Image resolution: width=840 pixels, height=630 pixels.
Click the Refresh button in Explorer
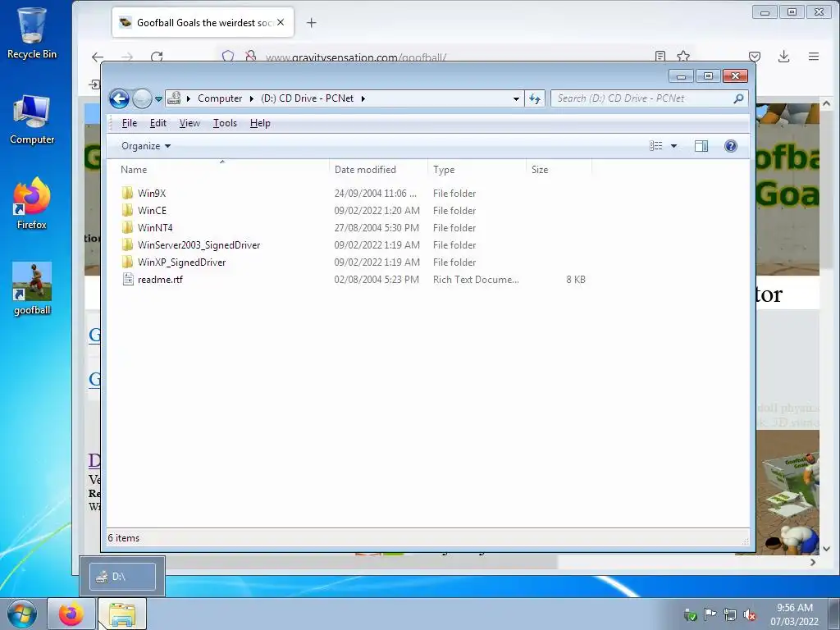click(x=535, y=98)
